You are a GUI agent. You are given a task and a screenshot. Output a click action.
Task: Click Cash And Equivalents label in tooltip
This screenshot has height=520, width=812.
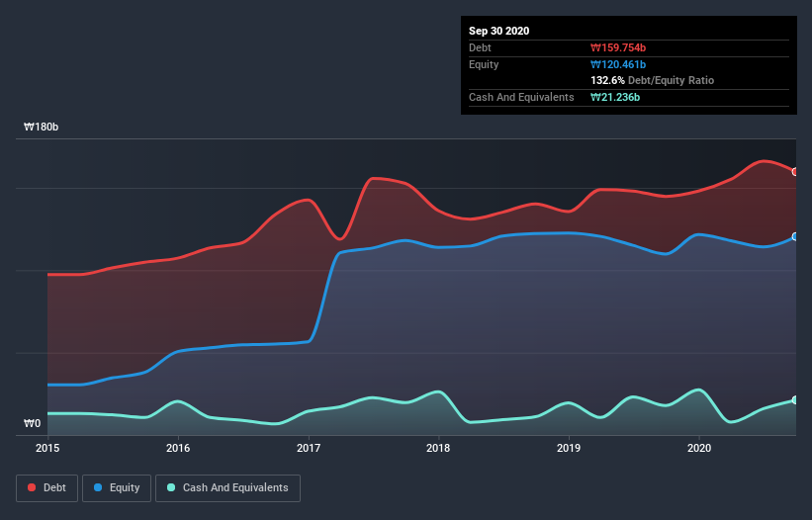[521, 97]
